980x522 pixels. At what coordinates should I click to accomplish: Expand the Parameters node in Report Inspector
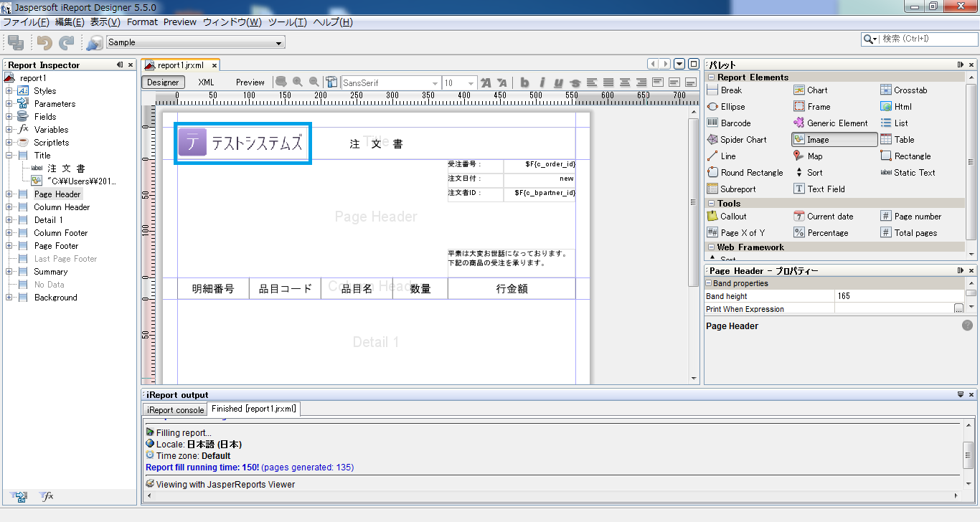(x=9, y=104)
